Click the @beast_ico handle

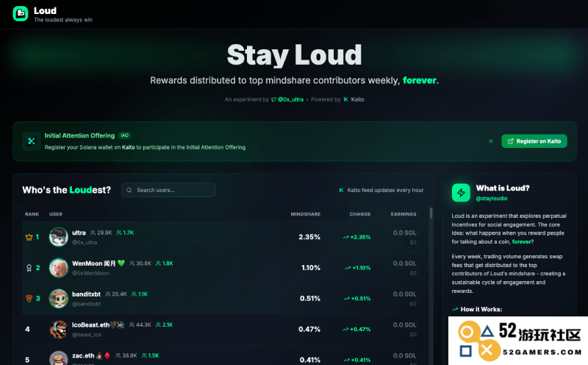(87, 335)
